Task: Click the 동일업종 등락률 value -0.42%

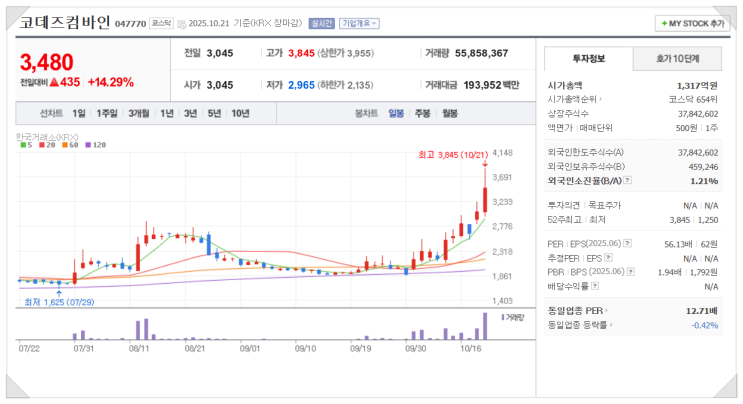Action: tap(705, 325)
